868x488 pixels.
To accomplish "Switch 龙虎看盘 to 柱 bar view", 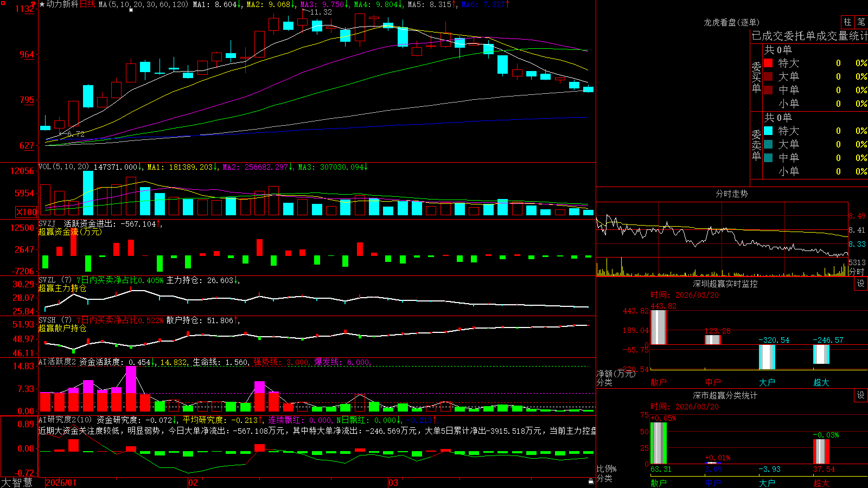I will pyautogui.click(x=847, y=22).
